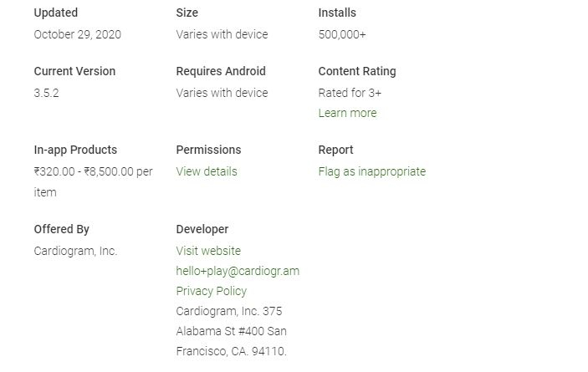Click the version number 3.5.2
This screenshot has height=372, width=588.
46,93
